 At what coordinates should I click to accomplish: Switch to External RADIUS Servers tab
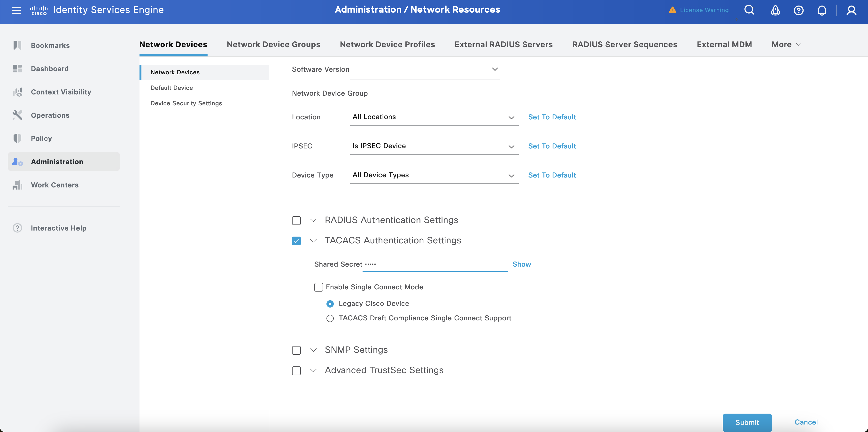pyautogui.click(x=504, y=44)
